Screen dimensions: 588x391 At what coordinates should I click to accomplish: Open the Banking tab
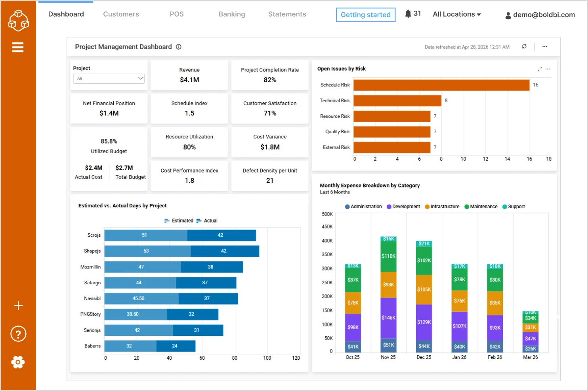coord(232,14)
